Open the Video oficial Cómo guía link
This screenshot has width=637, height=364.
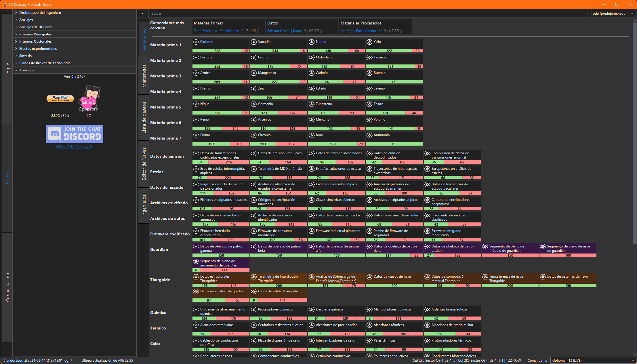[x=74, y=147]
